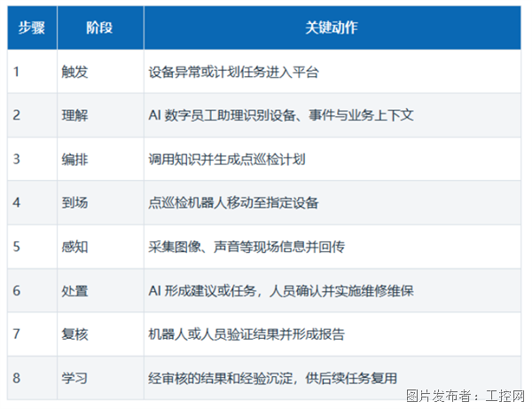Screen dimensions: 532x409
Task: Click 经审核的结果和经验沉淀 action cell
Action: pyautogui.click(x=332, y=378)
